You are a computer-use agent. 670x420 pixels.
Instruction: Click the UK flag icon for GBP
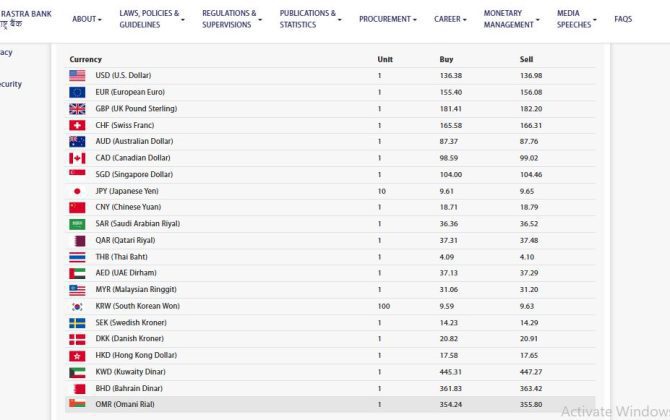77,109
